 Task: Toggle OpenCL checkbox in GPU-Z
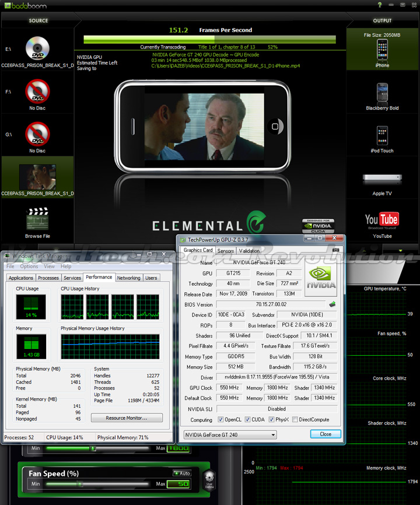point(220,419)
